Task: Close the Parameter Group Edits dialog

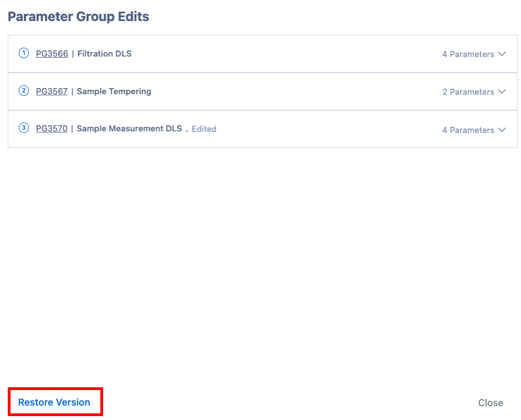Action: (x=491, y=403)
